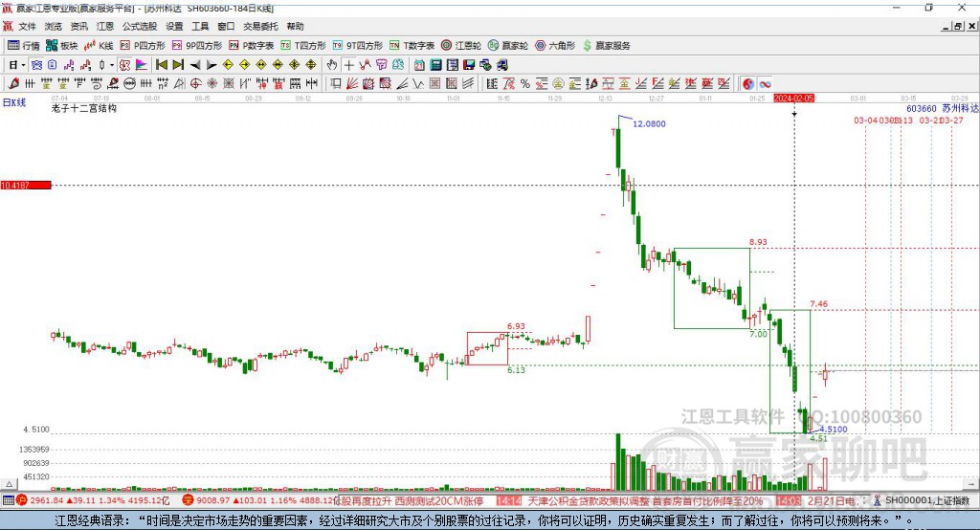Image resolution: width=980 pixels, height=530 pixels.
Task: Open the 赢家轮 wheel tool
Action: pyautogui.click(x=508, y=46)
